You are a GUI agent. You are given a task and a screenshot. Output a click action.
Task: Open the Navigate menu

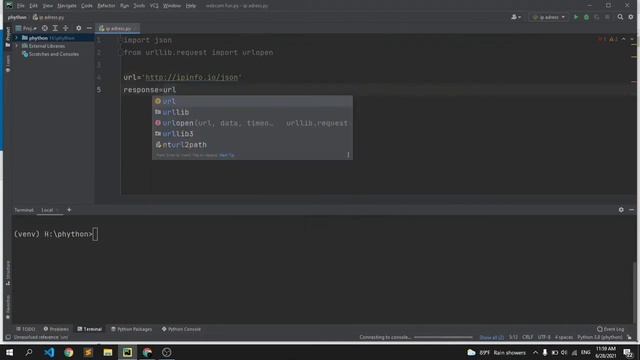(x=67, y=6)
